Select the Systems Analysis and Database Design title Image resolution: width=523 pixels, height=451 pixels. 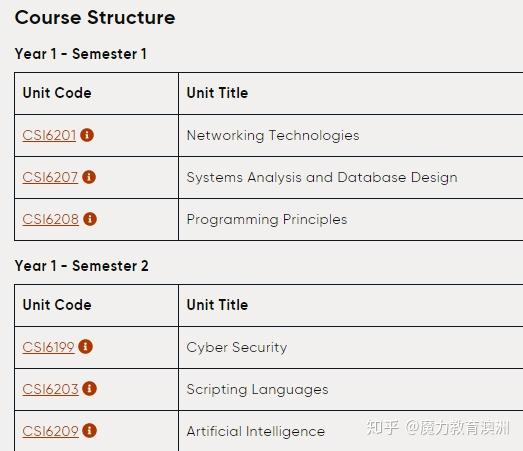(x=322, y=178)
